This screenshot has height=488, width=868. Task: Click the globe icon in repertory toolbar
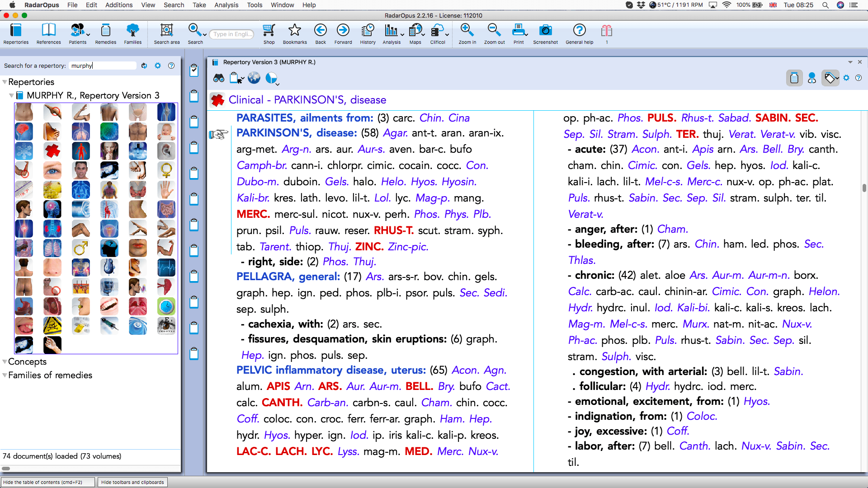coord(254,78)
